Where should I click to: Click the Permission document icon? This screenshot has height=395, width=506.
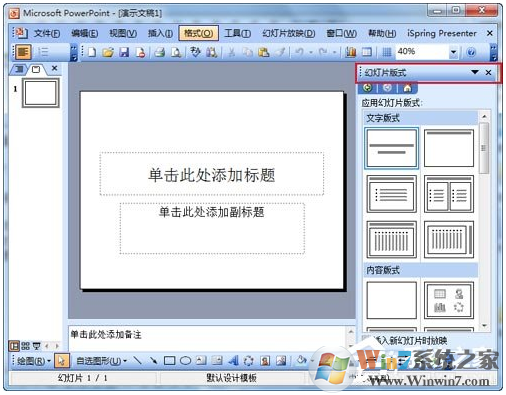140,52
